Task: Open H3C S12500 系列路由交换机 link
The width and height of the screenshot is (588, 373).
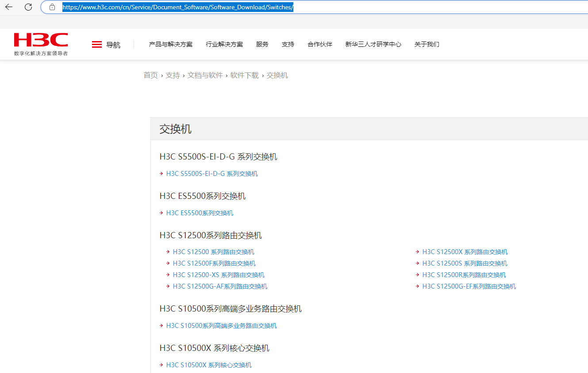Action: click(214, 252)
